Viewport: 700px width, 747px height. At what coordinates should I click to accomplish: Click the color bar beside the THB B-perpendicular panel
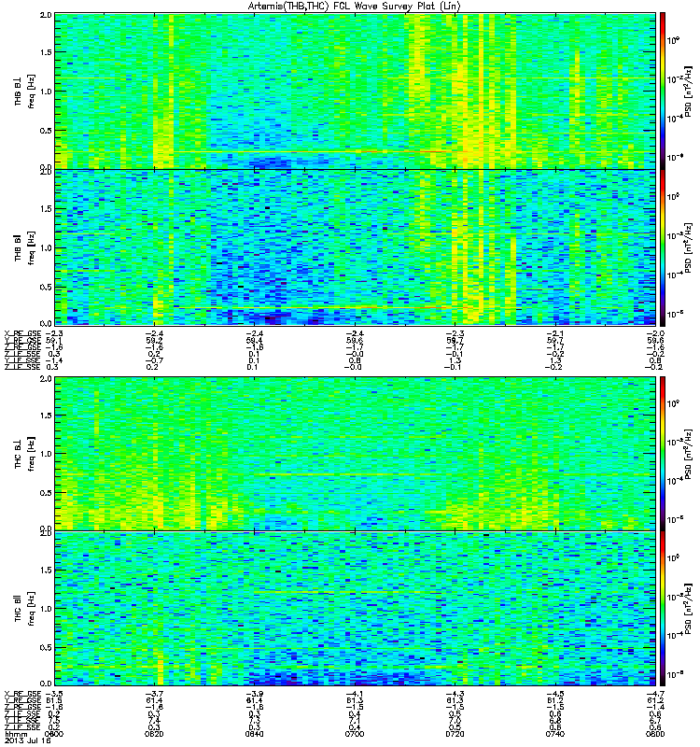[663, 91]
